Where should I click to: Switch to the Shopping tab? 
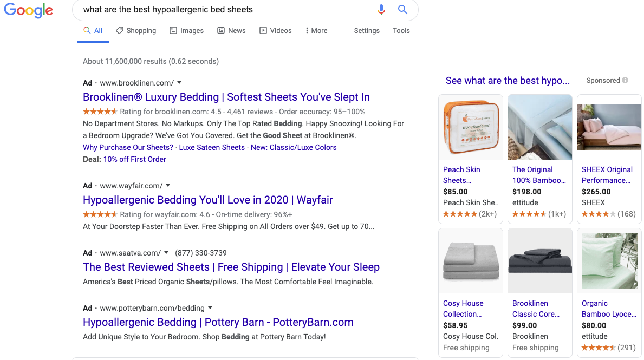(136, 31)
